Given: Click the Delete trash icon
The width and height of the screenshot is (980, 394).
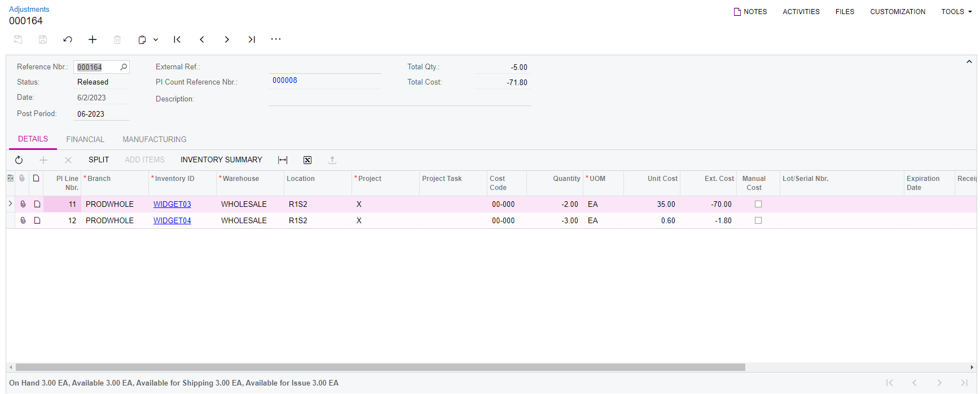Looking at the screenshot, I should [x=117, y=39].
